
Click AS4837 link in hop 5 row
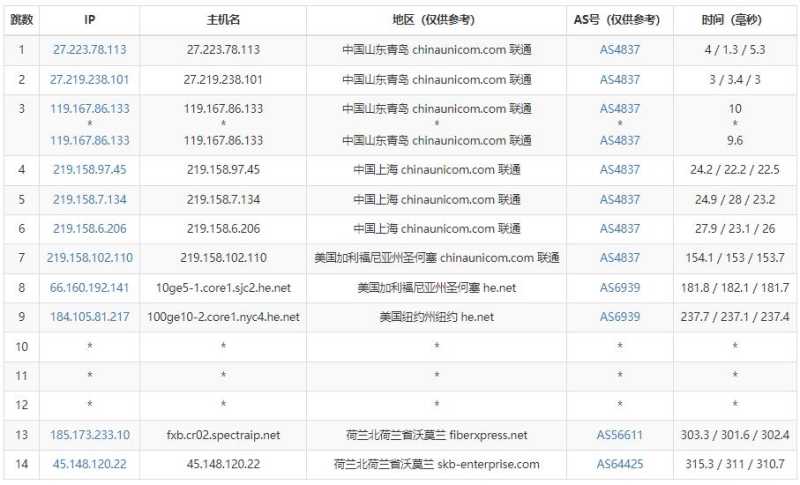619,200
